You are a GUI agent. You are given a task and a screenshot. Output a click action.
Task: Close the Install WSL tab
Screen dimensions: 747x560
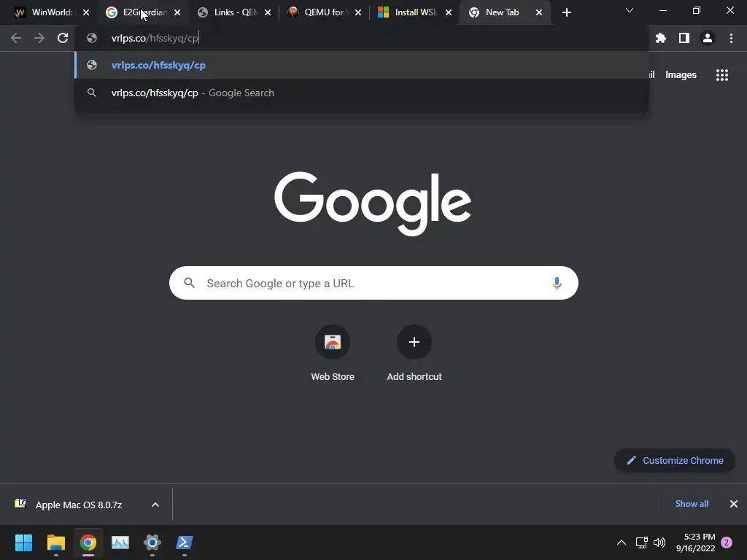449,12
